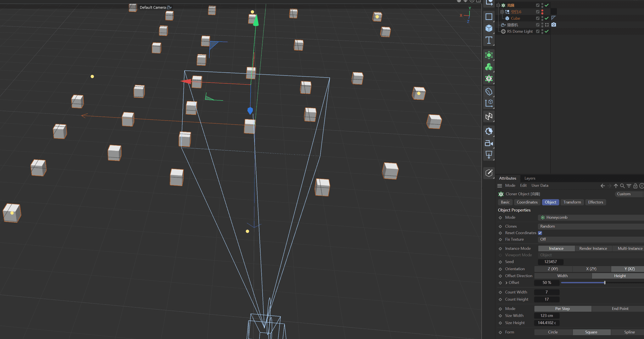
Task: Click the green MoGraph Cloner toolbar icon
Action: point(489,79)
